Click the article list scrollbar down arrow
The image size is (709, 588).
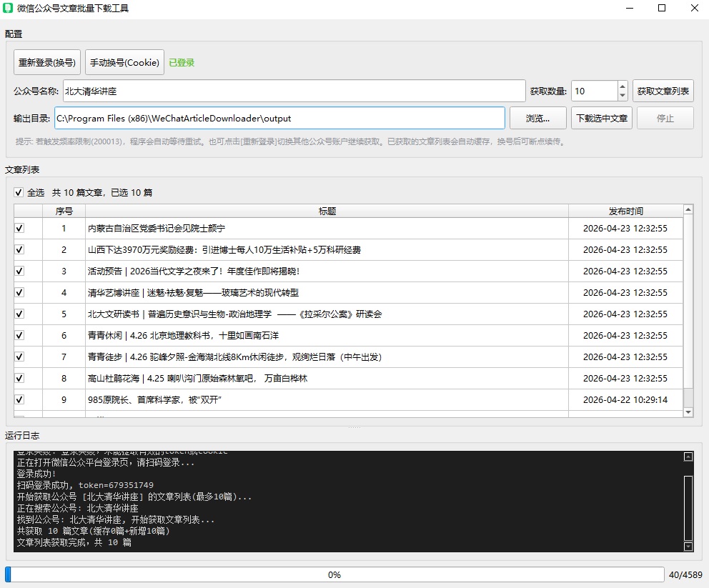click(688, 412)
